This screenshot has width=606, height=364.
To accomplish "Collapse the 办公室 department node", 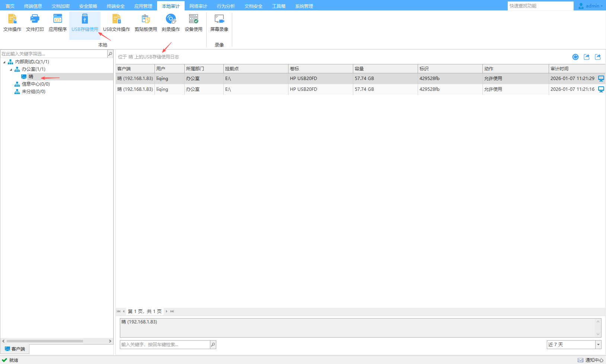I will coord(11,70).
